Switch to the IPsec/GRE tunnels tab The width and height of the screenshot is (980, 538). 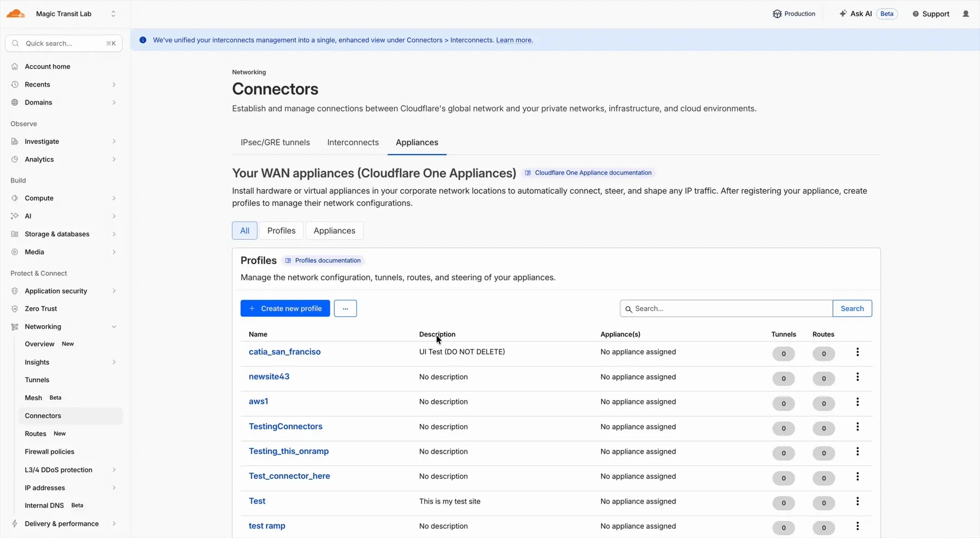275,142
